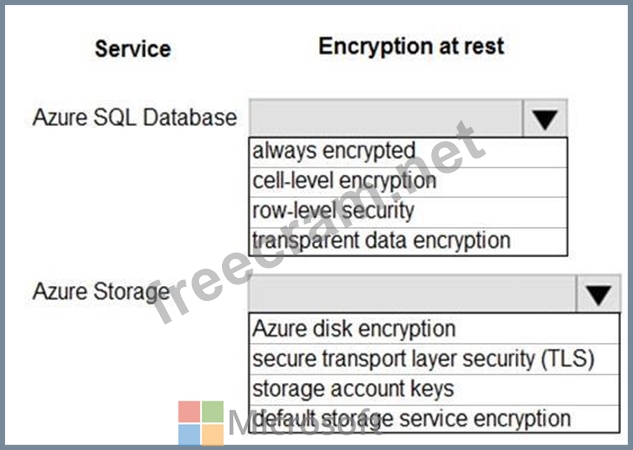
Task: Click the 'Service' column header
Action: coord(133,49)
